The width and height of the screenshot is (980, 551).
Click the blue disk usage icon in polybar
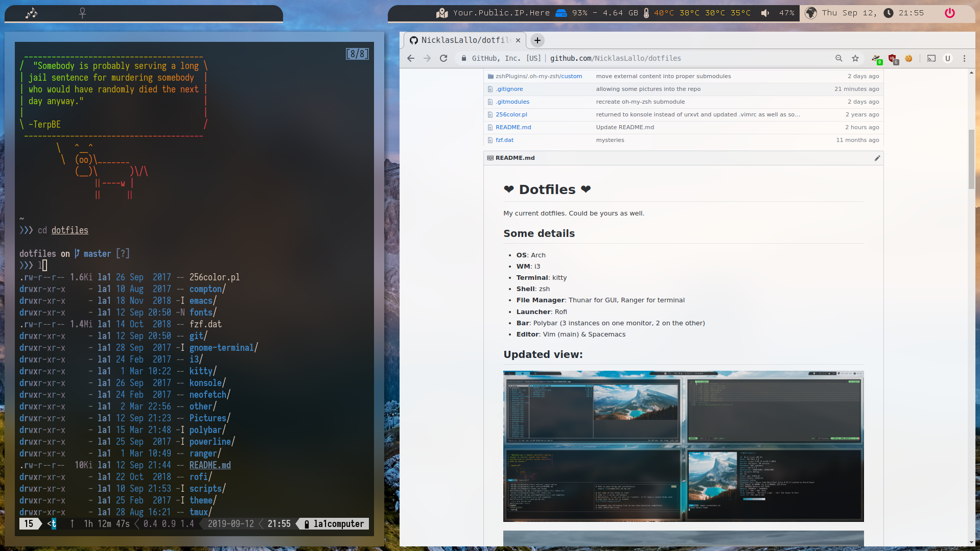pos(561,13)
